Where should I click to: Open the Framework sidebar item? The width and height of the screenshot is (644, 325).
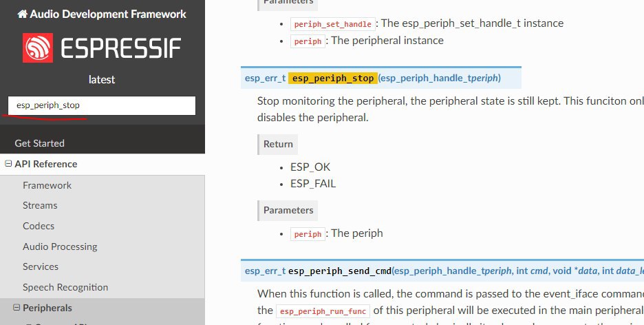click(47, 185)
